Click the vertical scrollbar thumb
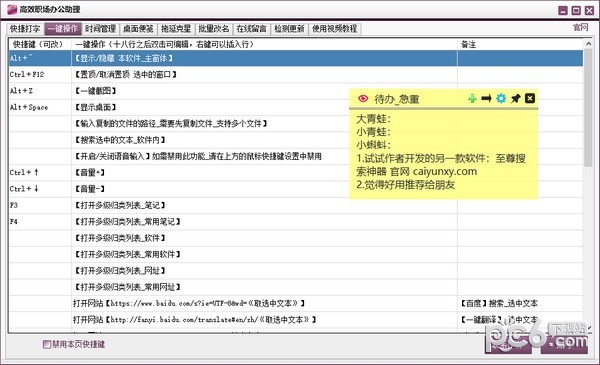 [x=588, y=108]
